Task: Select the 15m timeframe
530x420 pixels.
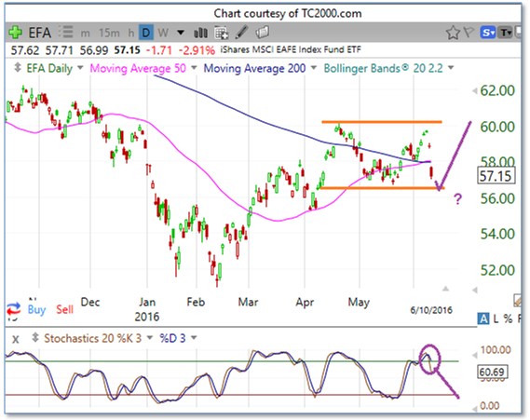Action: (109, 33)
